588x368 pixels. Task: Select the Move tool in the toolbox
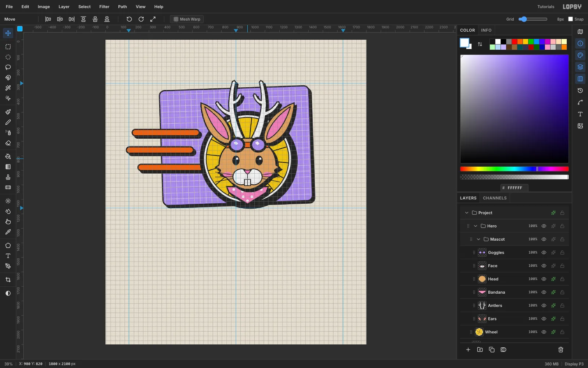pyautogui.click(x=8, y=33)
